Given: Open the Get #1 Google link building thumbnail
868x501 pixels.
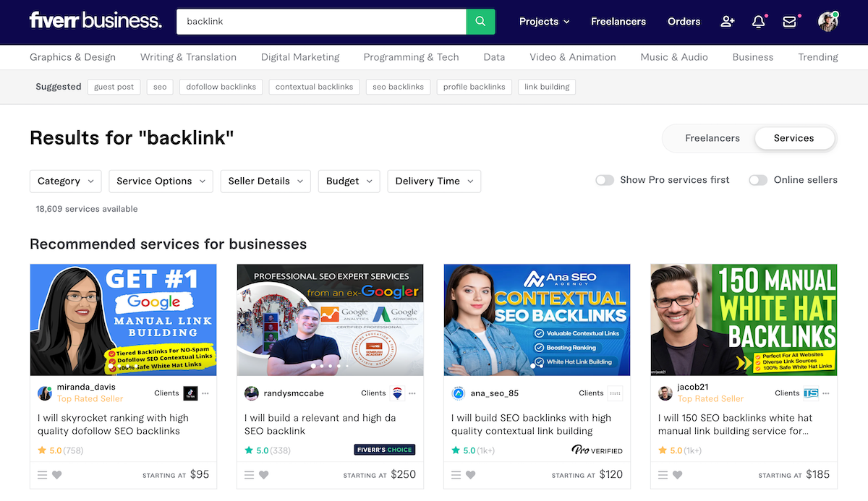Looking at the screenshot, I should coord(123,320).
